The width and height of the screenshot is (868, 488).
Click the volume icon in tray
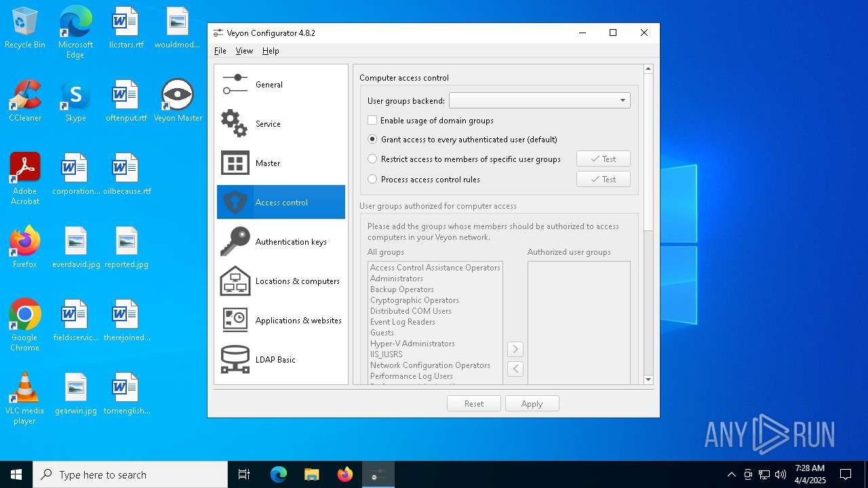tap(780, 474)
